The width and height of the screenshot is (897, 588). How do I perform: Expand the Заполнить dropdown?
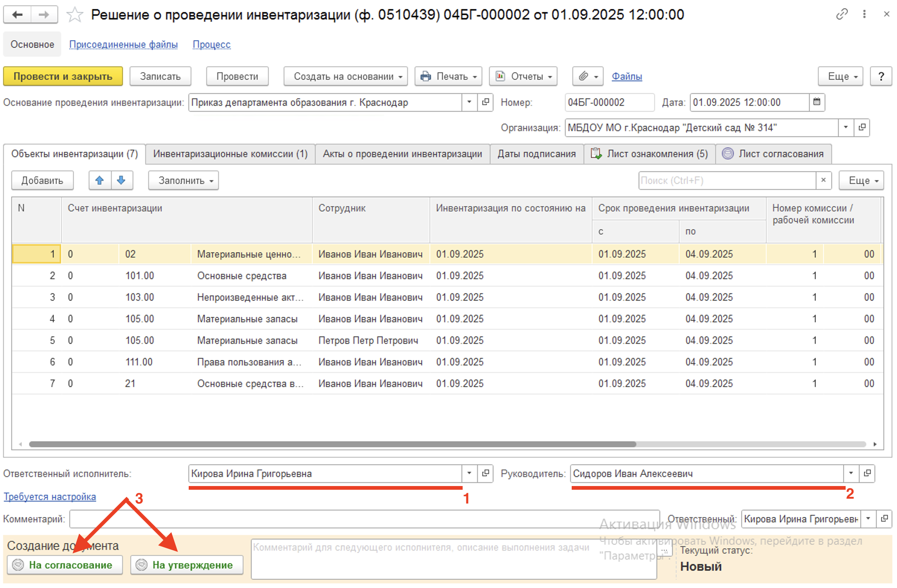(183, 181)
